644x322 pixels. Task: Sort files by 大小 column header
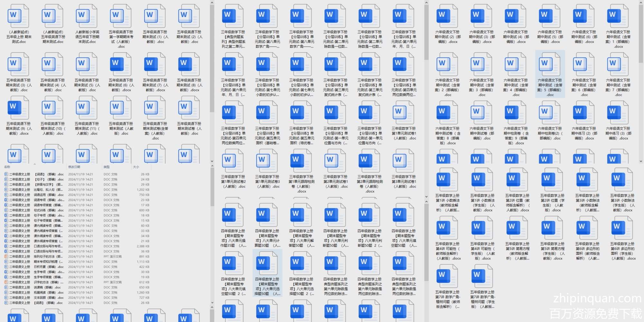[136, 167]
